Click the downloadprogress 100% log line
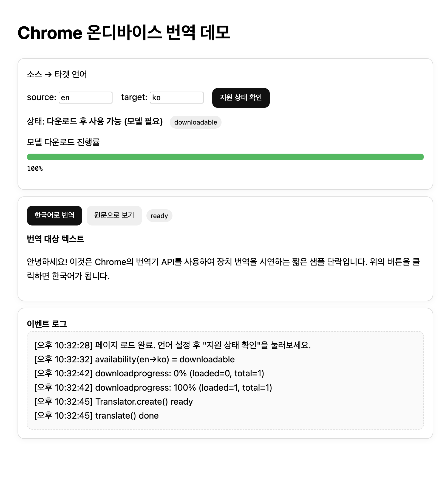This screenshot has height=485, width=448. 153,388
